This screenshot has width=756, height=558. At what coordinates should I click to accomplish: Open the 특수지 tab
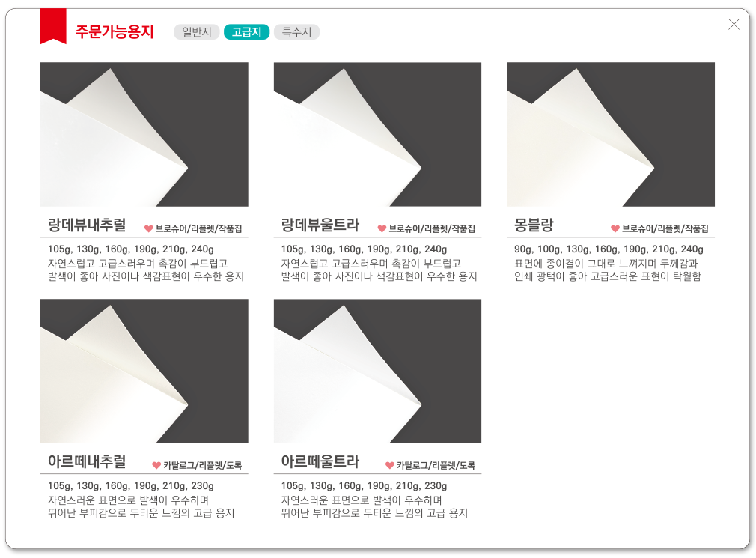coord(296,31)
